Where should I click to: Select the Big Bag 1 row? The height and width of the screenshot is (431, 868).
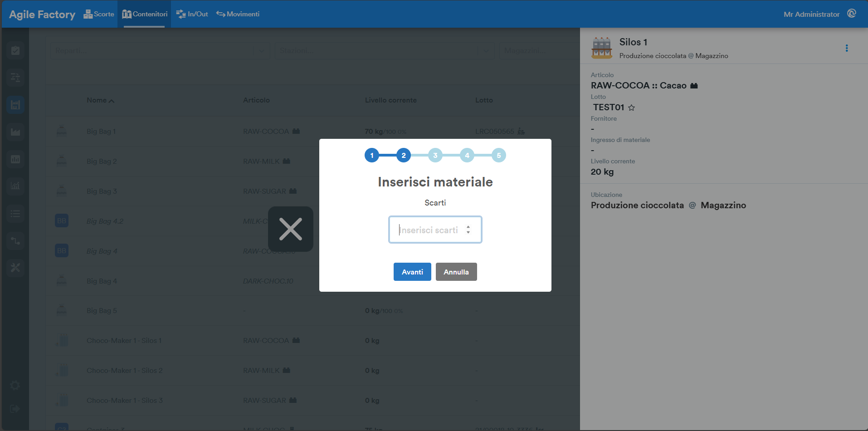click(312, 132)
